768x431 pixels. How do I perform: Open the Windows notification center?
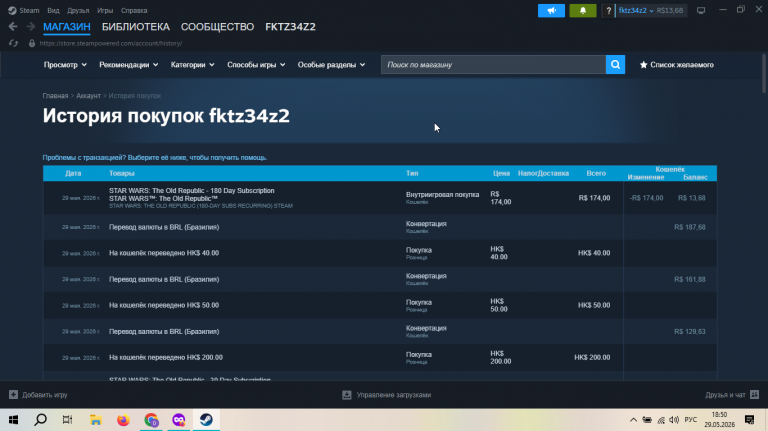click(x=749, y=420)
